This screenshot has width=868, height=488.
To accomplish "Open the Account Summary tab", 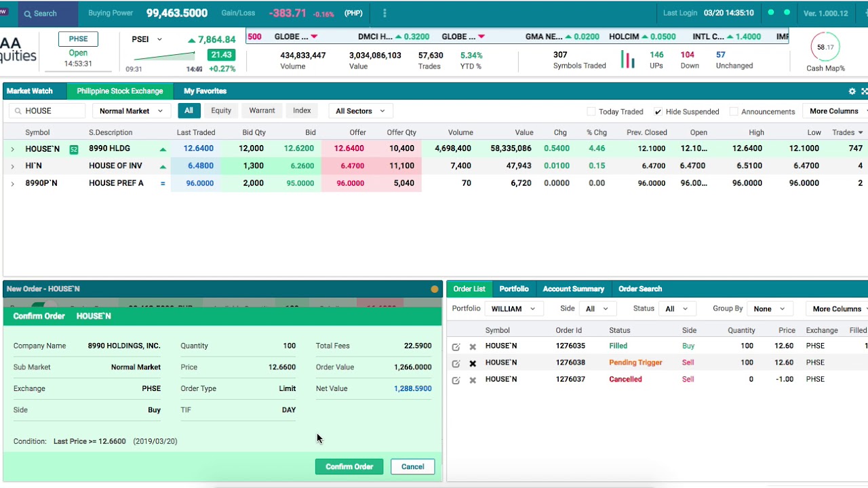I will tap(573, 289).
